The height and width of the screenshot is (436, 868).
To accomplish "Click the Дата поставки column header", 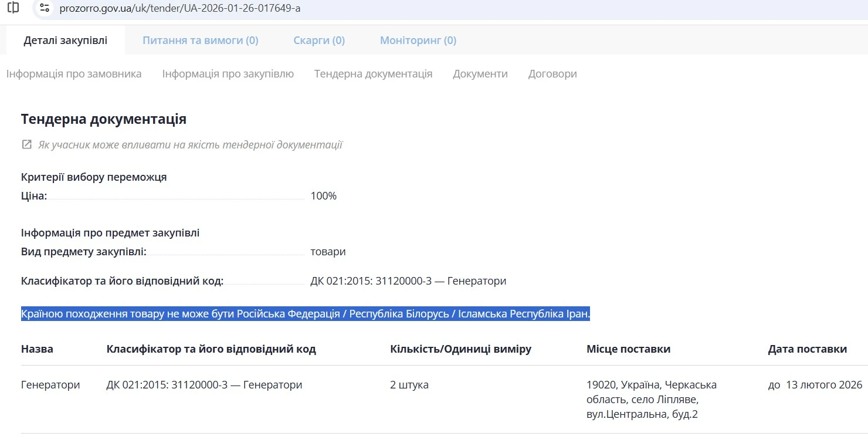I will 807,349.
